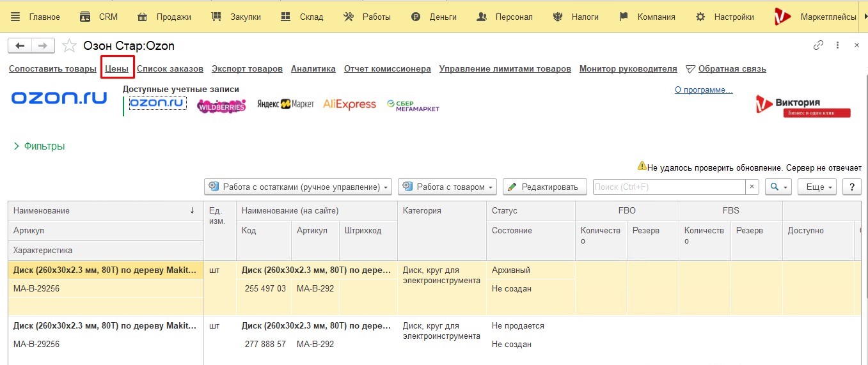Open the Закупки section
This screenshot has height=365, width=868.
click(236, 17)
